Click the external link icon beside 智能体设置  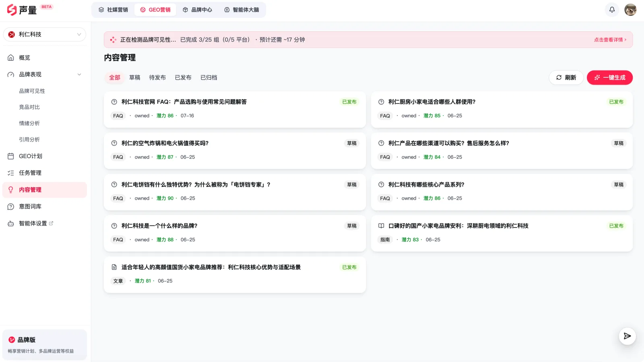click(51, 223)
